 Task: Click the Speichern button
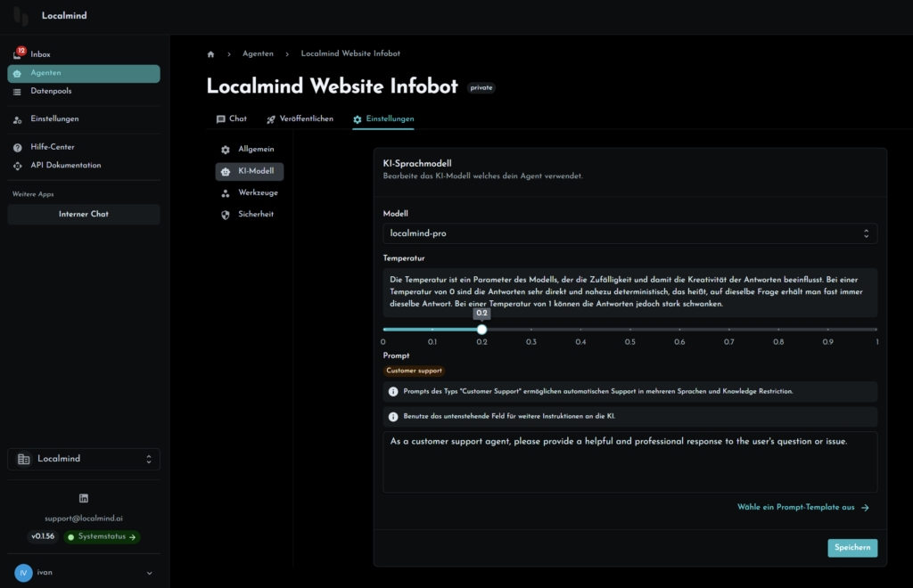tap(852, 548)
